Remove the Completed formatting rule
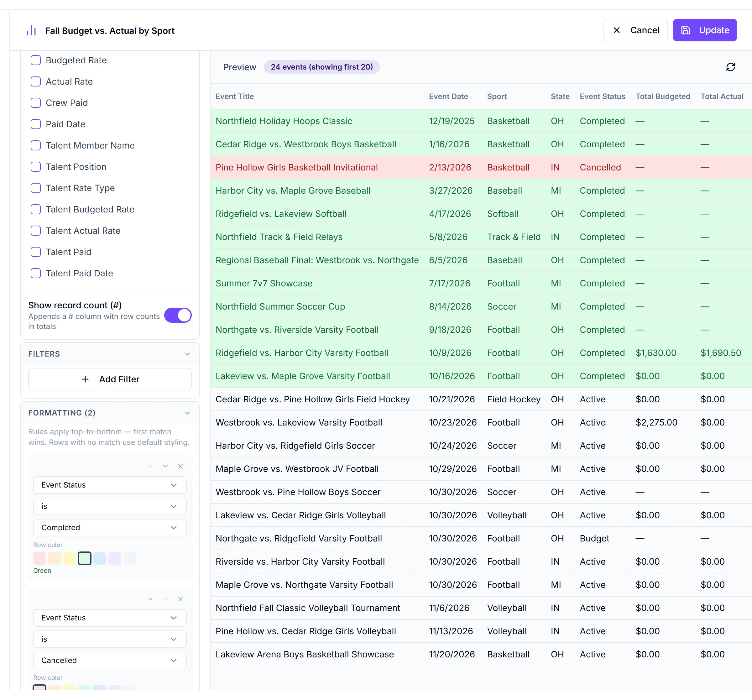Image resolution: width=752 pixels, height=700 pixels. 180,466
